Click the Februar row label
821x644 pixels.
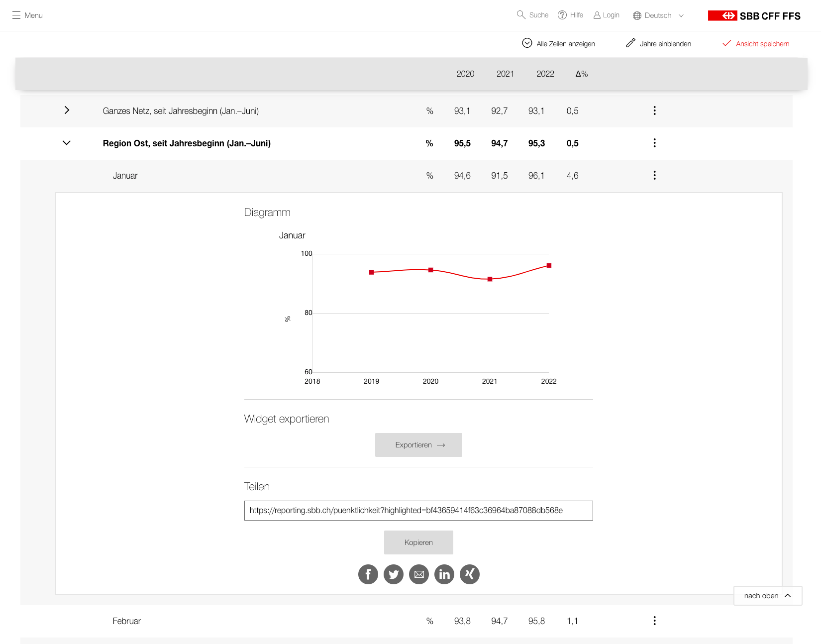point(126,621)
